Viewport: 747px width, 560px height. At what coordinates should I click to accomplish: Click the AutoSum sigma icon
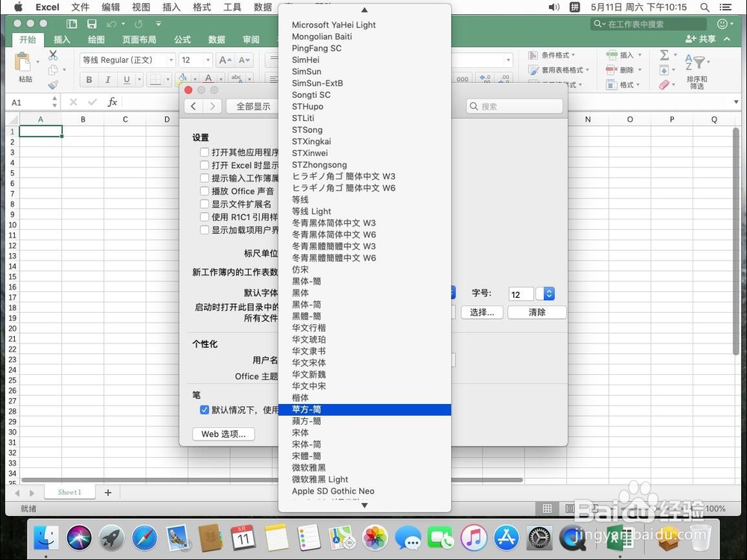(664, 55)
